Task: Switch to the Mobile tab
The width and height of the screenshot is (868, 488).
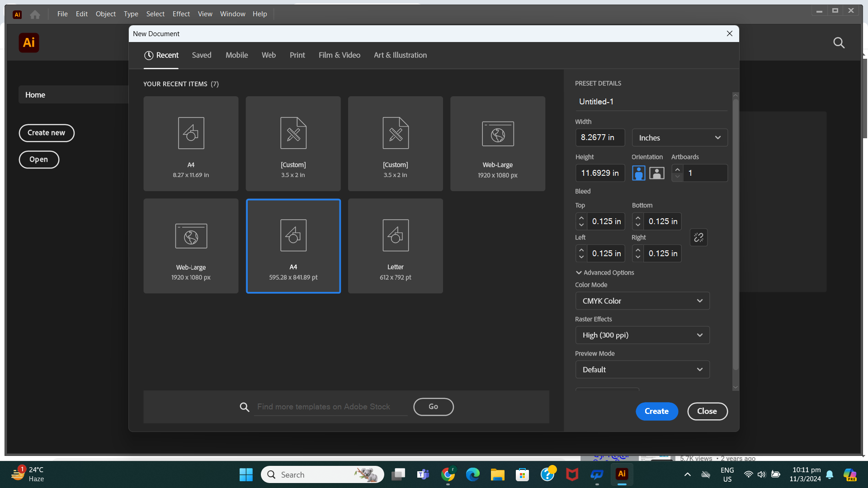Action: pyautogui.click(x=237, y=55)
